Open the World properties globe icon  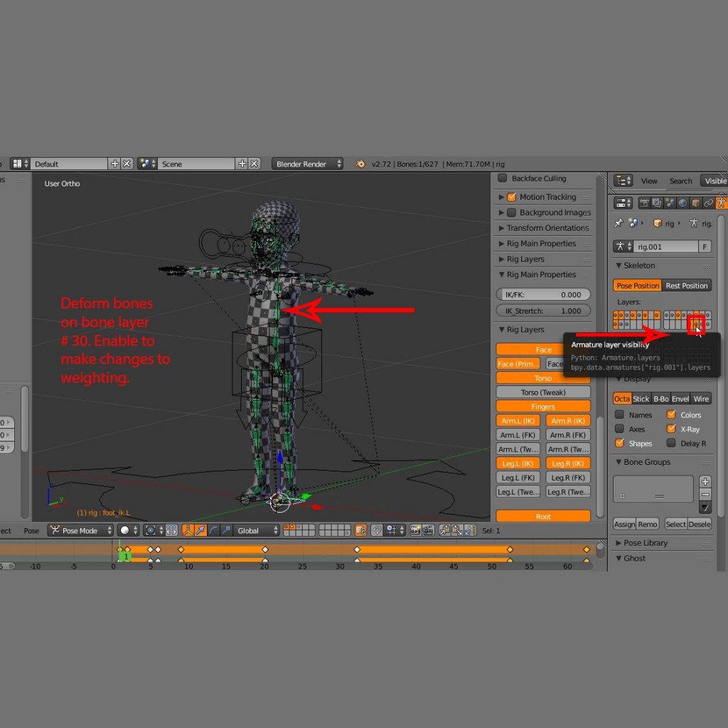682,203
